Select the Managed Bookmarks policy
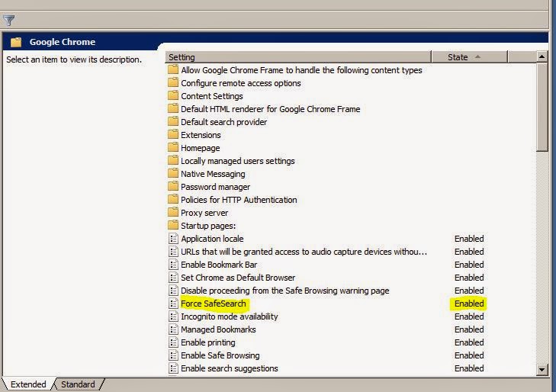Image resolution: width=556 pixels, height=392 pixels. [218, 329]
